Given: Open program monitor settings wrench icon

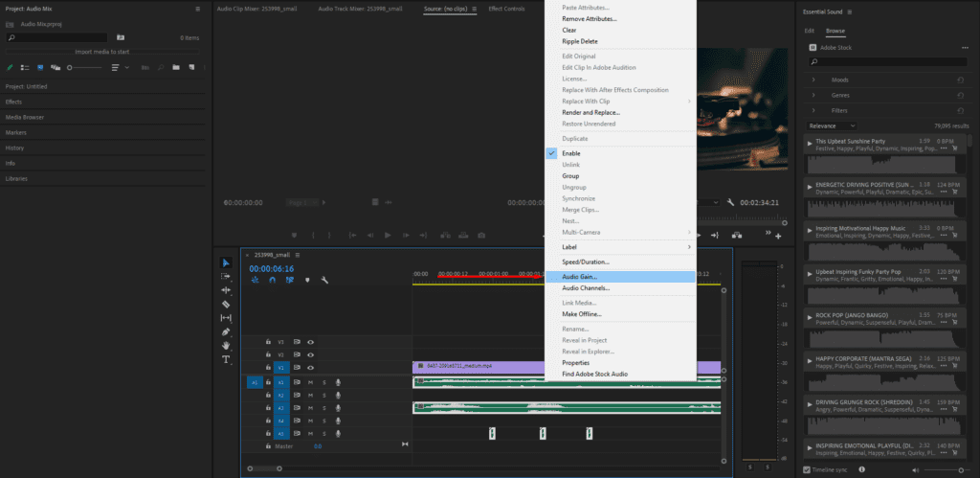Looking at the screenshot, I should (x=730, y=203).
